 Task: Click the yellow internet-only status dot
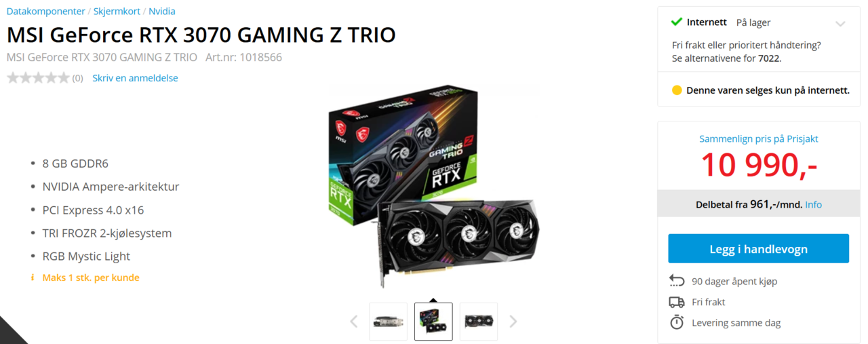[x=676, y=90]
